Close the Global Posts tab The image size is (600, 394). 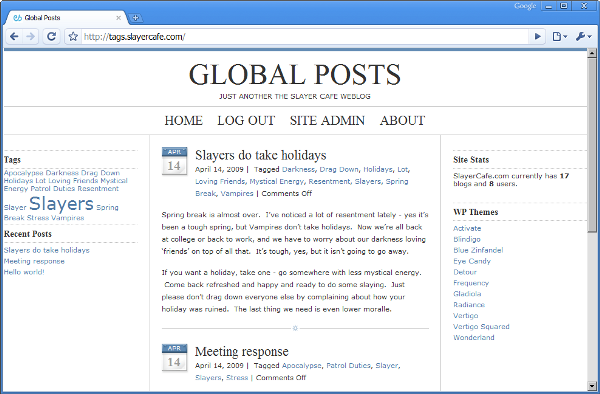[118, 18]
